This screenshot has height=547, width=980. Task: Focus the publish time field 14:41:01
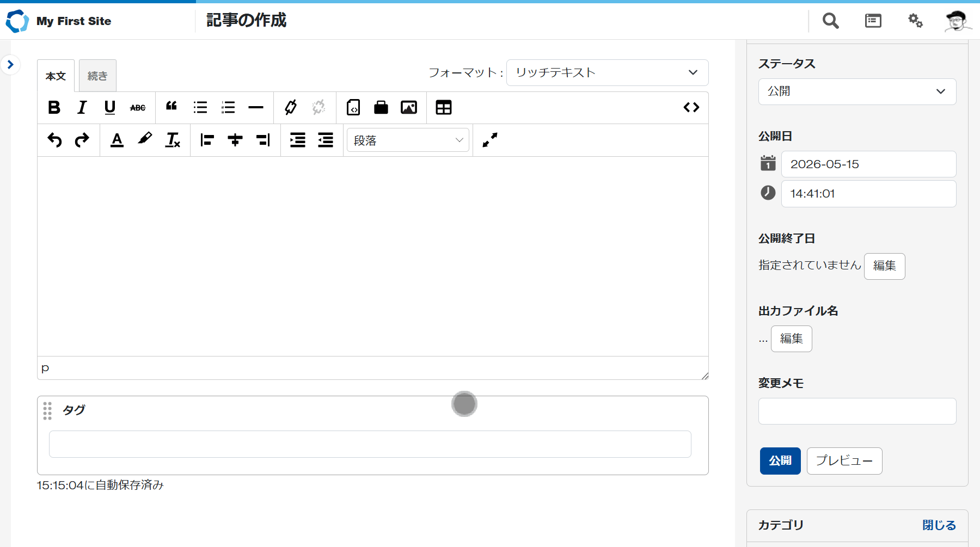[x=868, y=194]
